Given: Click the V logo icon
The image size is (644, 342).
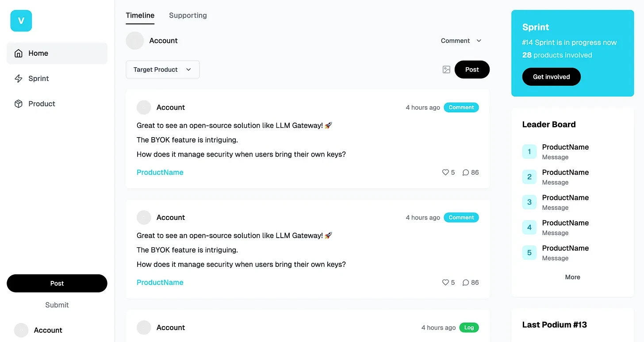Looking at the screenshot, I should tap(21, 21).
